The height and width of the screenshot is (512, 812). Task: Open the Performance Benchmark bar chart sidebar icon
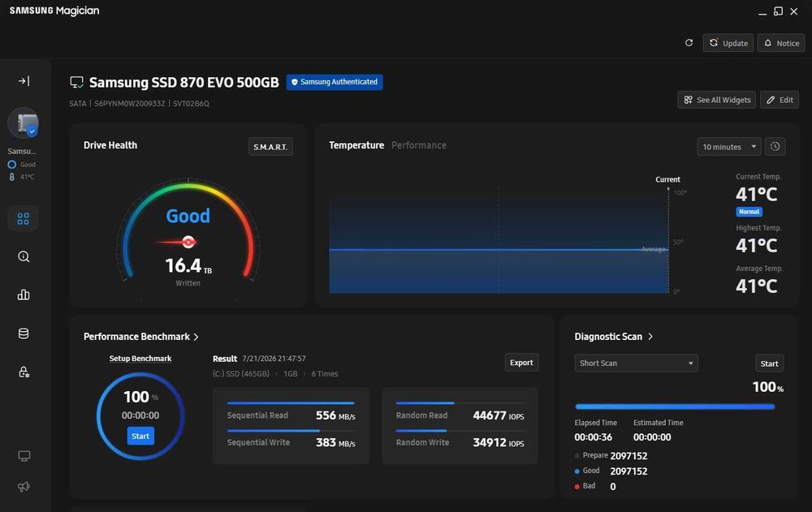coord(24,295)
